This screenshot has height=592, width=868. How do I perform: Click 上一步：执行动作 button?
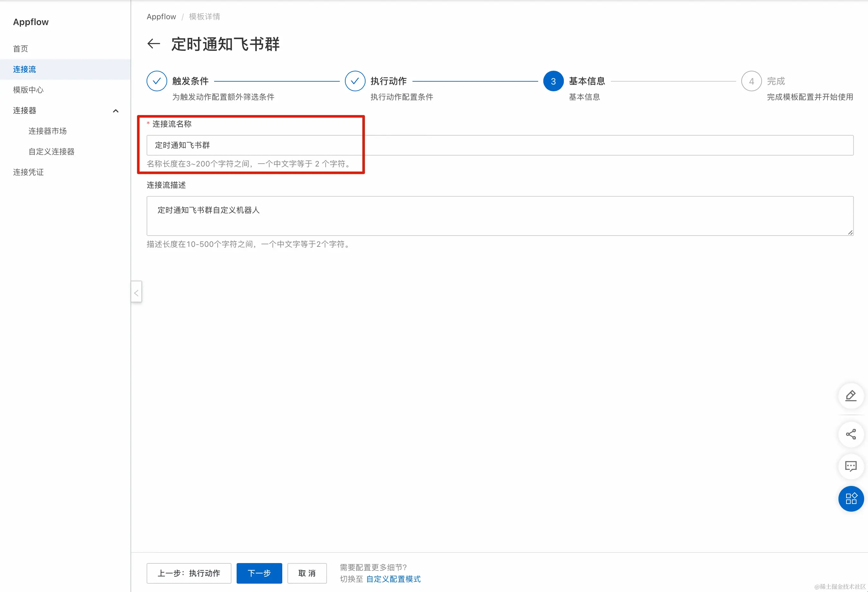(189, 573)
